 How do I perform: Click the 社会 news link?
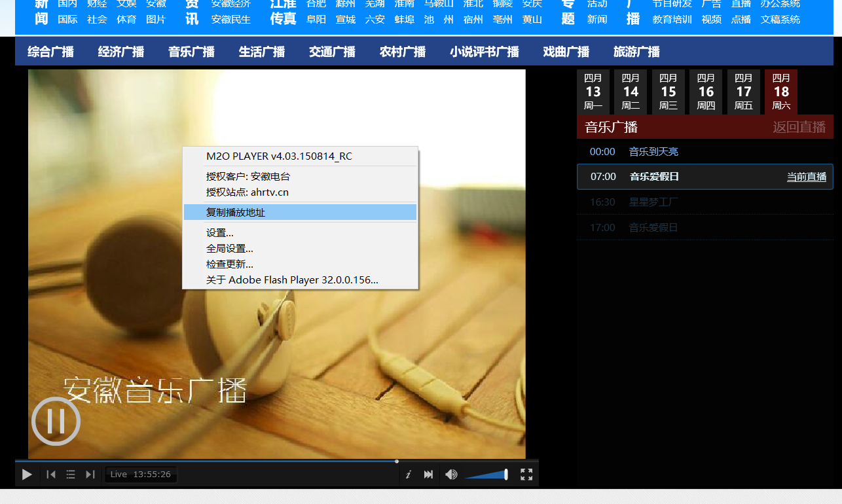click(x=97, y=20)
